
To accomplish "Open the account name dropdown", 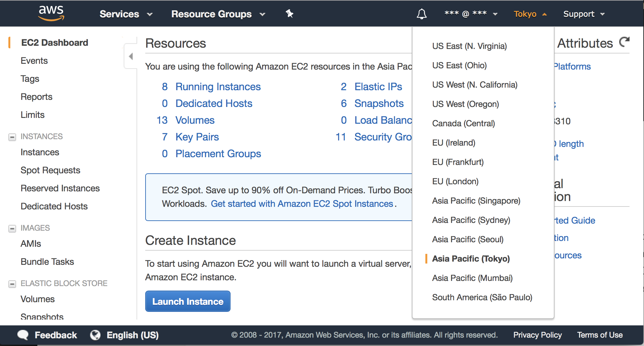I will pyautogui.click(x=471, y=14).
